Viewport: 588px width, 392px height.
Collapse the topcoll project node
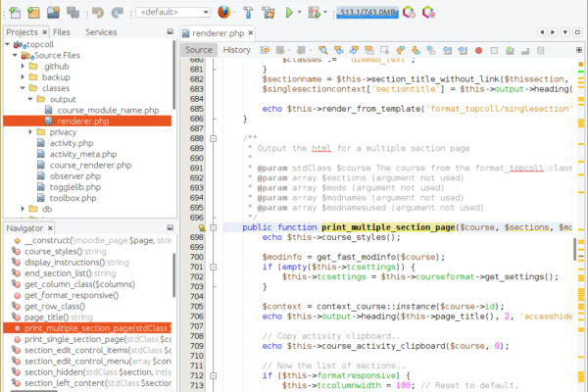pyautogui.click(x=7, y=44)
